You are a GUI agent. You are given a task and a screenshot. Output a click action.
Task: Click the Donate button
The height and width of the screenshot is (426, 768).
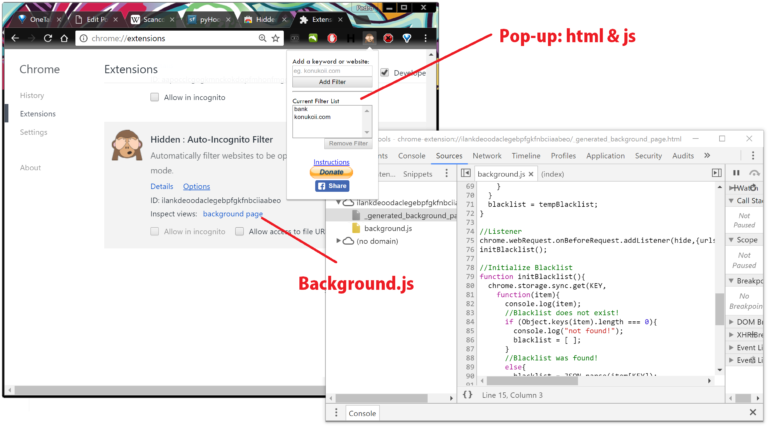tap(332, 172)
